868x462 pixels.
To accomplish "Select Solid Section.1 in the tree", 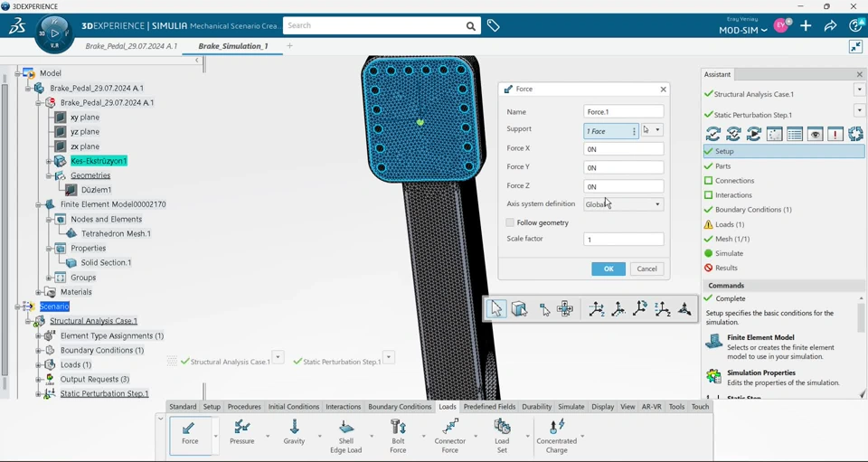I will tap(106, 263).
